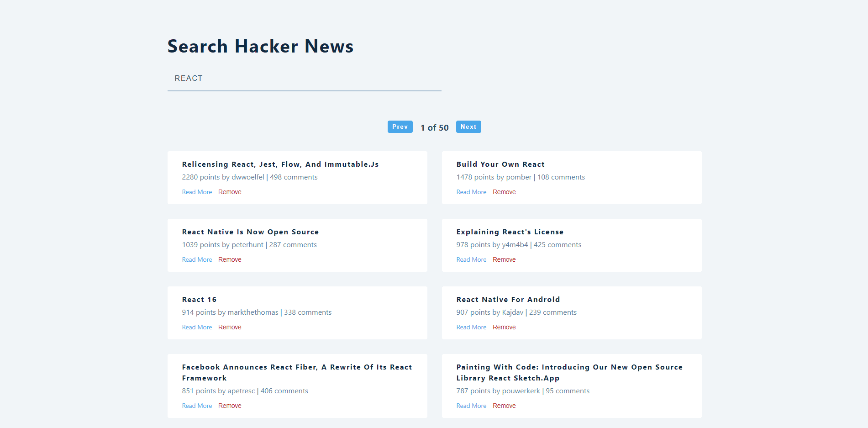The height and width of the screenshot is (428, 868).
Task: Open Read More for React 16
Action: pos(197,328)
